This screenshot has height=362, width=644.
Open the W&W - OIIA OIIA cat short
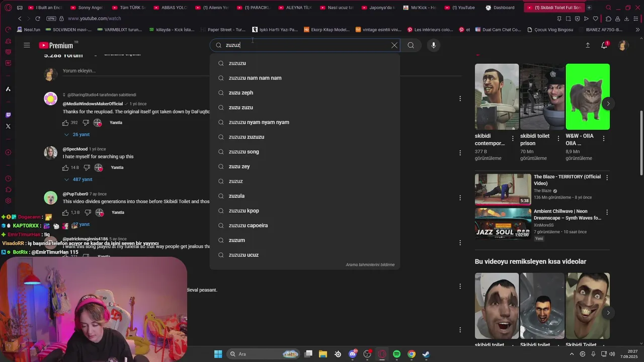tap(588, 97)
